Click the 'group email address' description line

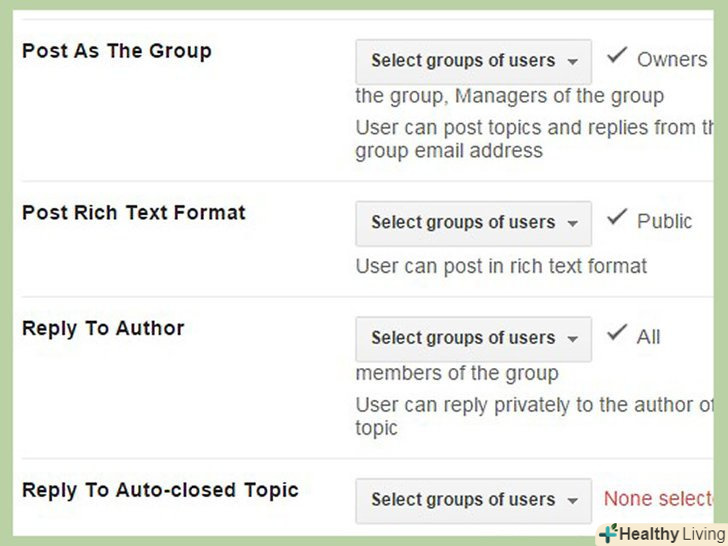(x=449, y=151)
